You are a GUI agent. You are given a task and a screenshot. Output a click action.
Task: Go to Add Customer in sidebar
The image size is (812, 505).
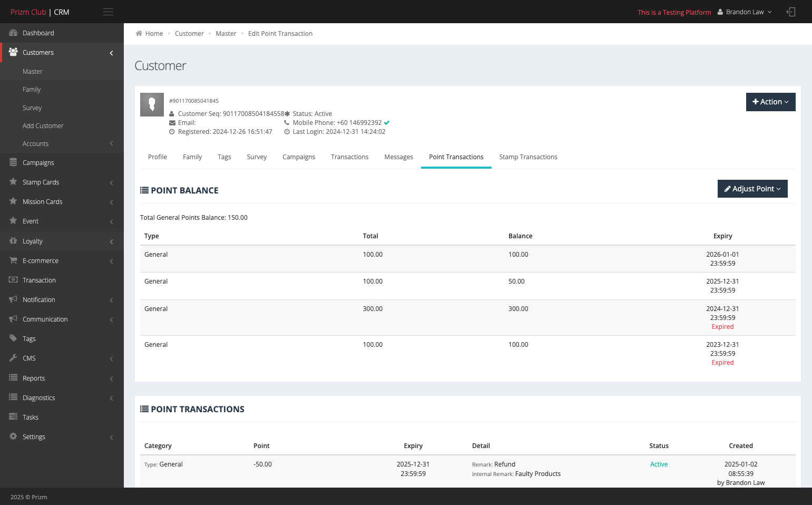point(43,125)
